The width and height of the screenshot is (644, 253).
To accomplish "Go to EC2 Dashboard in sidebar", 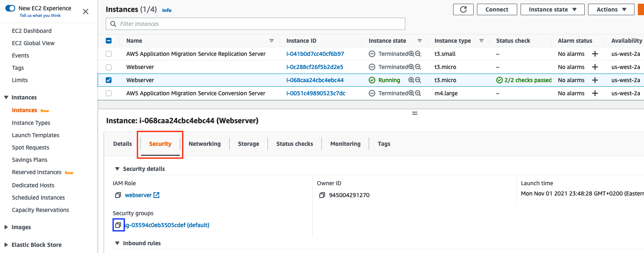I will click(x=32, y=31).
